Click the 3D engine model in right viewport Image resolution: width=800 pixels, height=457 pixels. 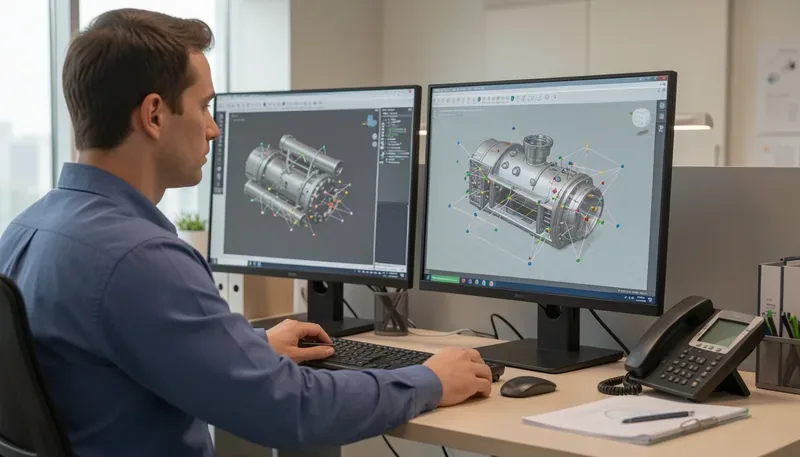[536, 193]
